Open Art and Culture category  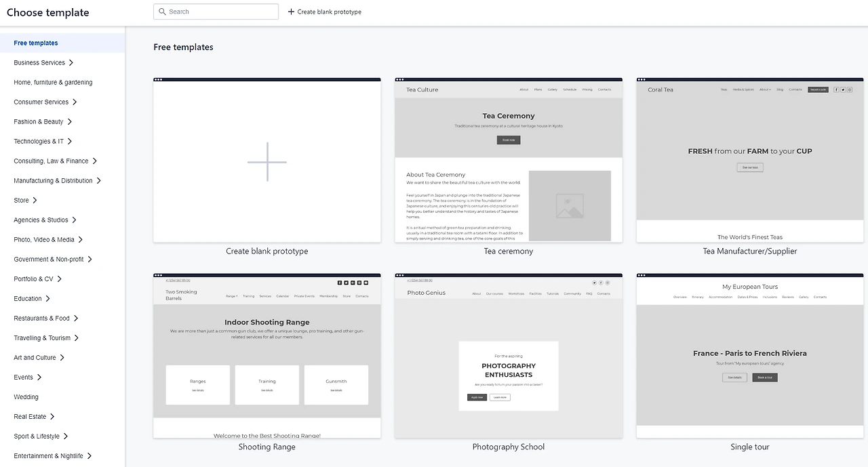pos(35,357)
